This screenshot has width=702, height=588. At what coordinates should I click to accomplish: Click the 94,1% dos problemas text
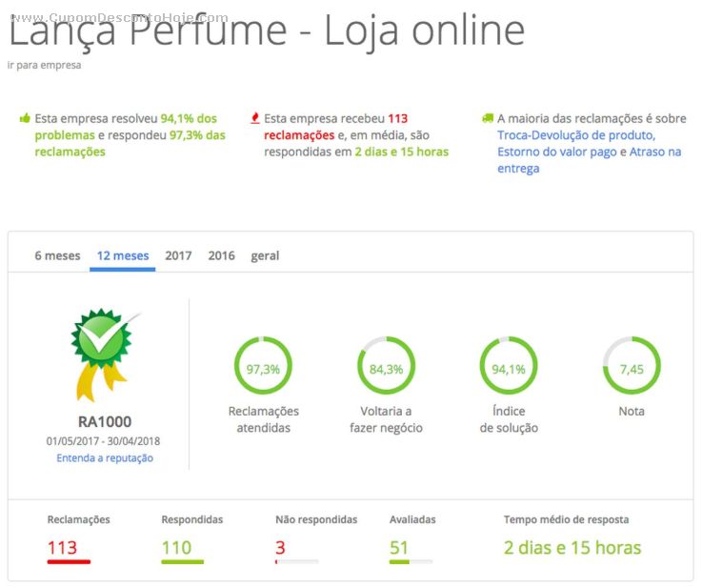[x=128, y=127]
